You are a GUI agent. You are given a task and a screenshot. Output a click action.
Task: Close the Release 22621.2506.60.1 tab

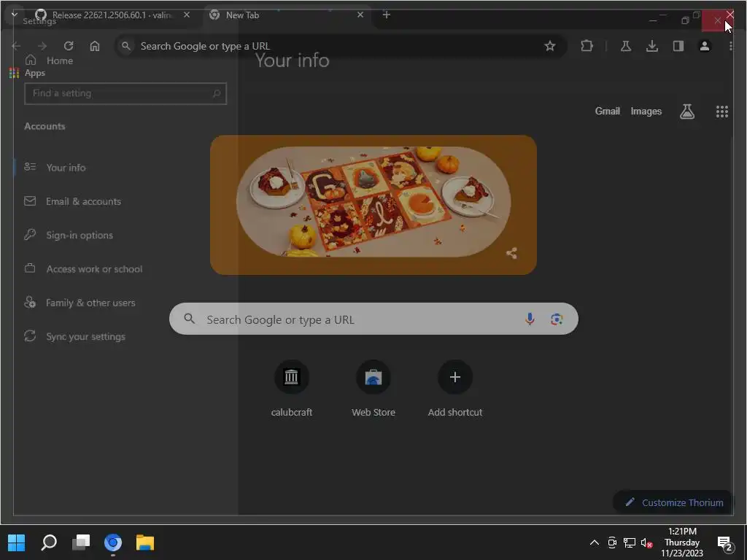tap(187, 15)
